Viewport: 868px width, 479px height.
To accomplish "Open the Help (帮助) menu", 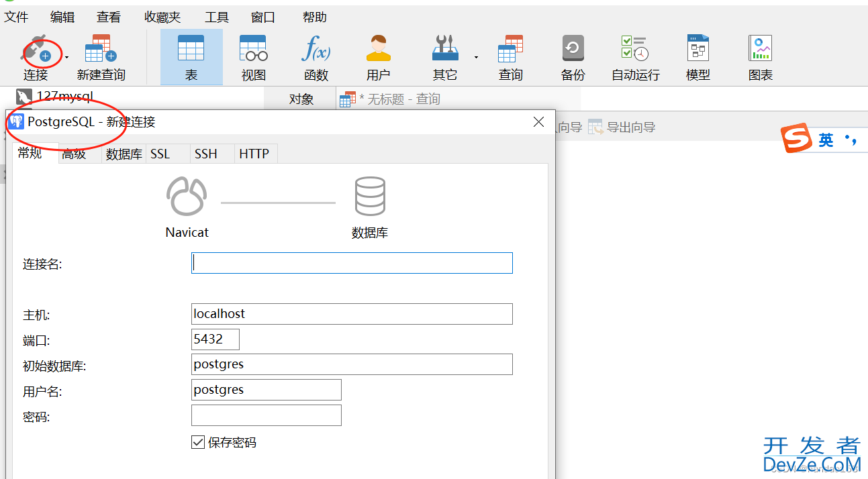I will pyautogui.click(x=315, y=17).
